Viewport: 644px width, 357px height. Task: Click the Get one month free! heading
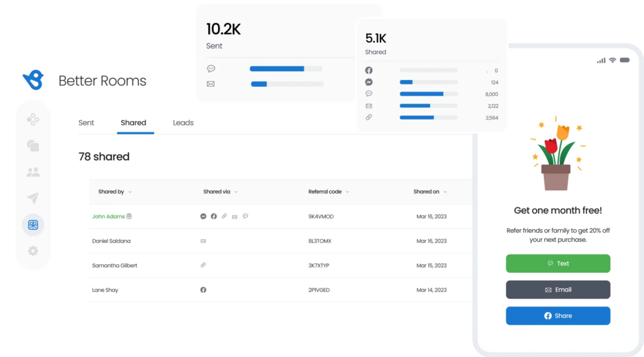click(558, 210)
